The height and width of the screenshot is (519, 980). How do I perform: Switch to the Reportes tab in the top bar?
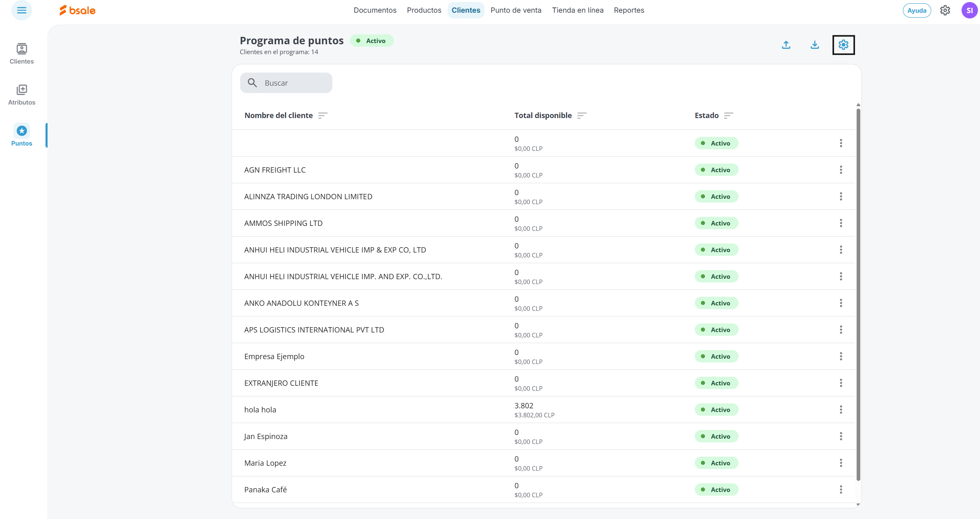[629, 10]
